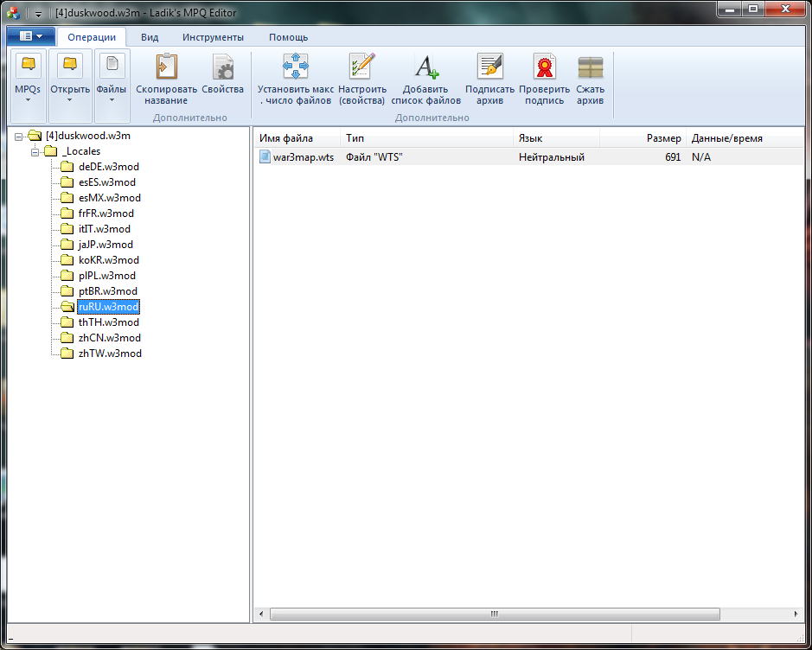812x650 pixels.
Task: Select the deDE.w3mod folder
Action: coord(109,167)
